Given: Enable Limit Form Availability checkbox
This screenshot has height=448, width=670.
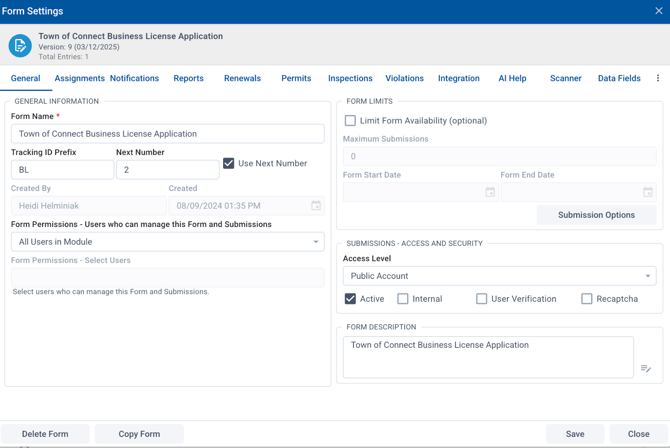Looking at the screenshot, I should click(x=350, y=121).
